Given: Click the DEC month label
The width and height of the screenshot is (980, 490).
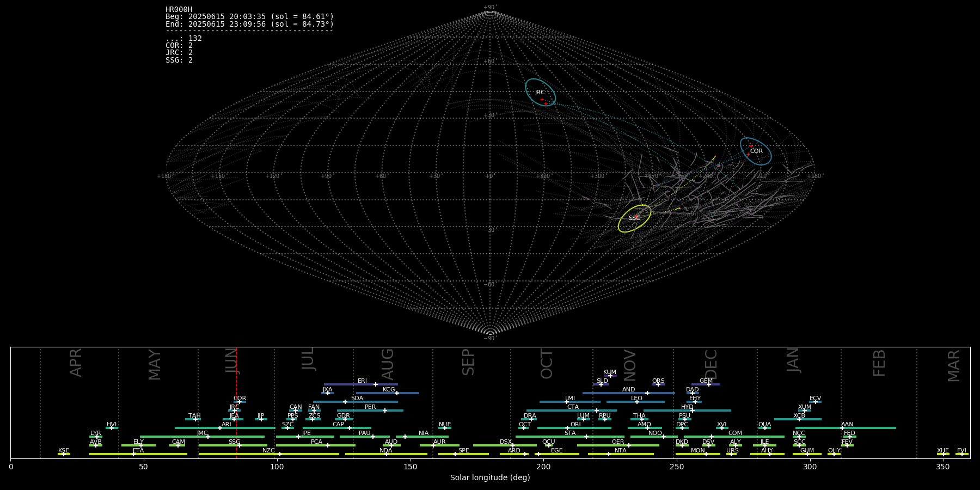Looking at the screenshot, I should (x=711, y=364).
